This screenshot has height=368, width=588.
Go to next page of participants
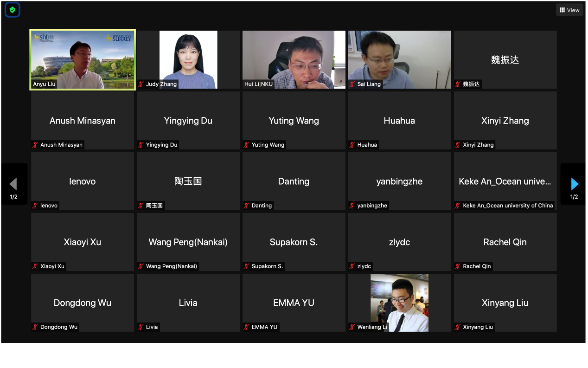[x=574, y=184]
